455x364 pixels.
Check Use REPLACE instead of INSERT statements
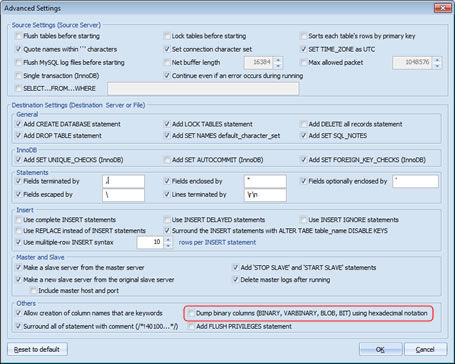pyautogui.click(x=19, y=231)
